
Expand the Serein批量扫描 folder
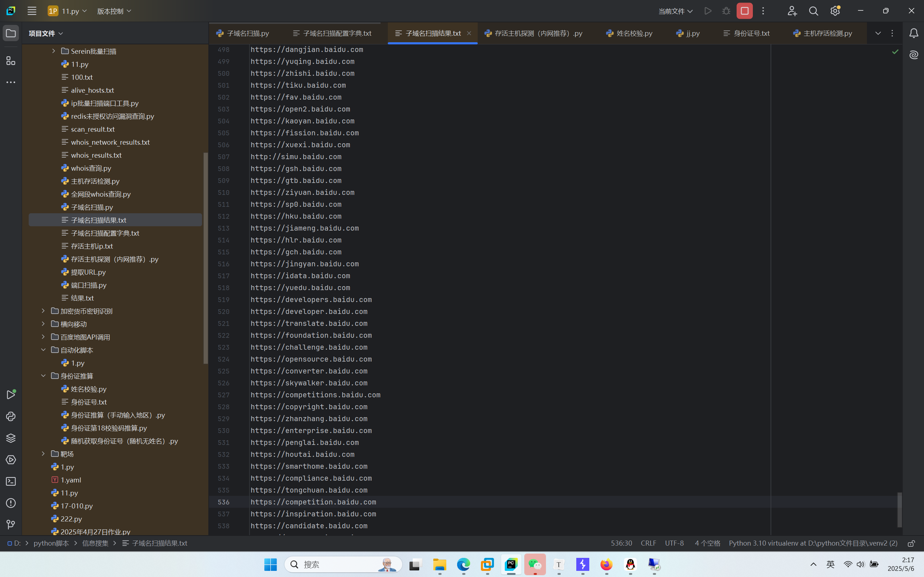pyautogui.click(x=53, y=51)
